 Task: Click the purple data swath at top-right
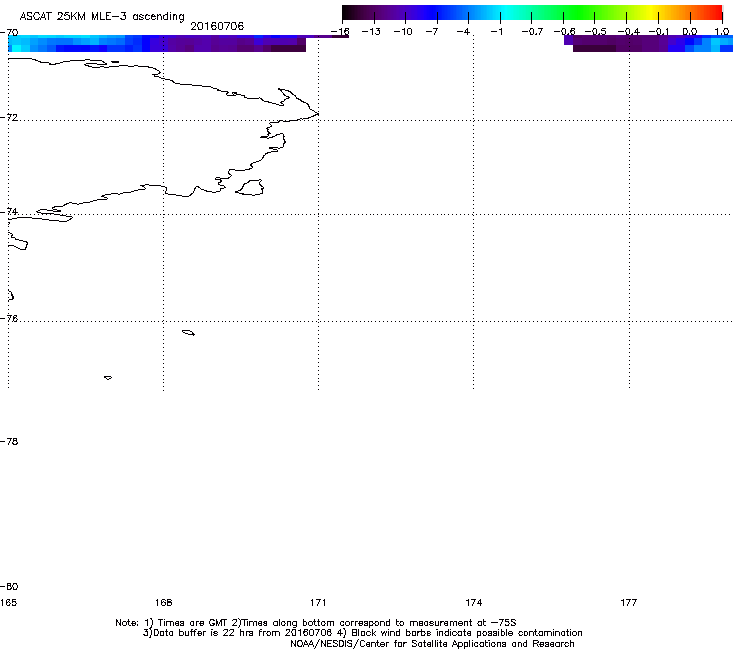648,43
